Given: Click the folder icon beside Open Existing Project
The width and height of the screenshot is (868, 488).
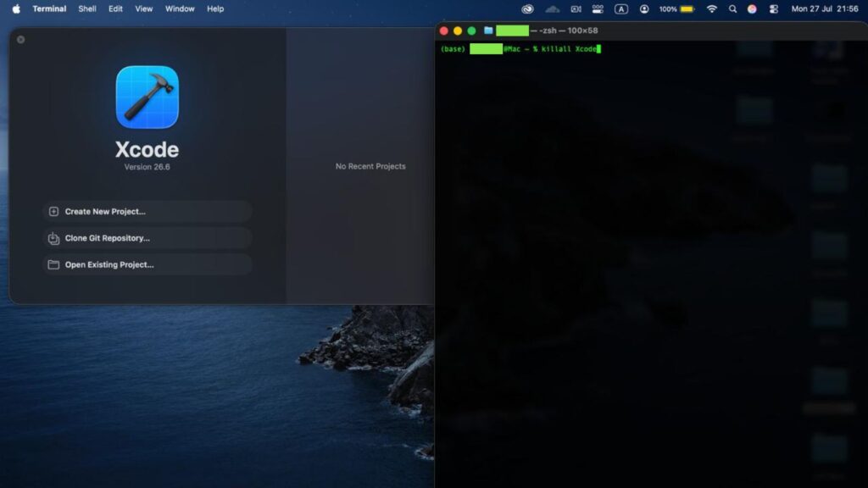Looking at the screenshot, I should pyautogui.click(x=53, y=264).
